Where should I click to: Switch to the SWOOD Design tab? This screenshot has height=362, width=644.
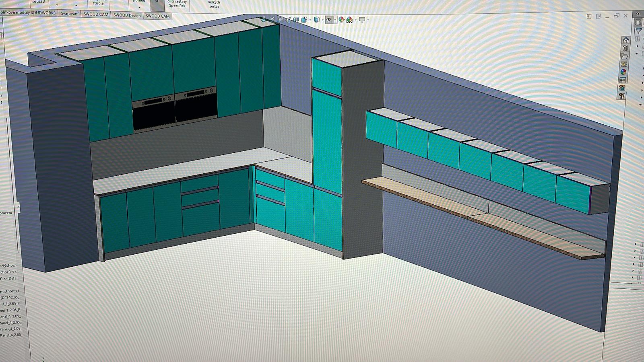(x=127, y=16)
